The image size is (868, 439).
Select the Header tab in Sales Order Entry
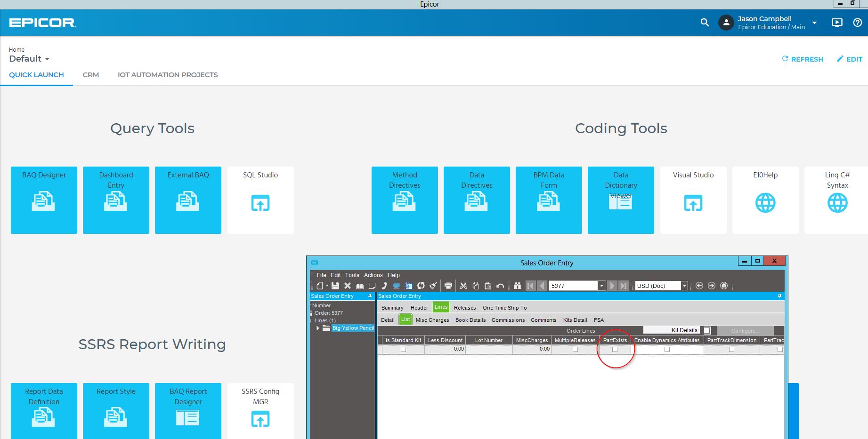(419, 308)
